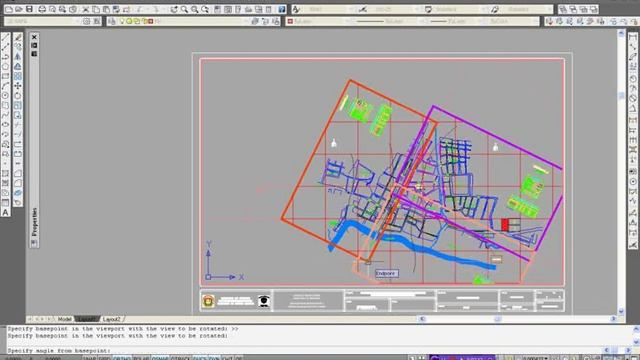640x360 pixels.
Task: Open the Layer control dropdown
Action: point(183,21)
